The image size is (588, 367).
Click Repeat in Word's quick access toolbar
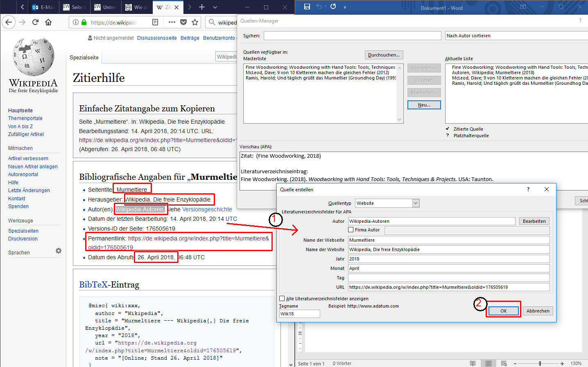pyautogui.click(x=333, y=7)
